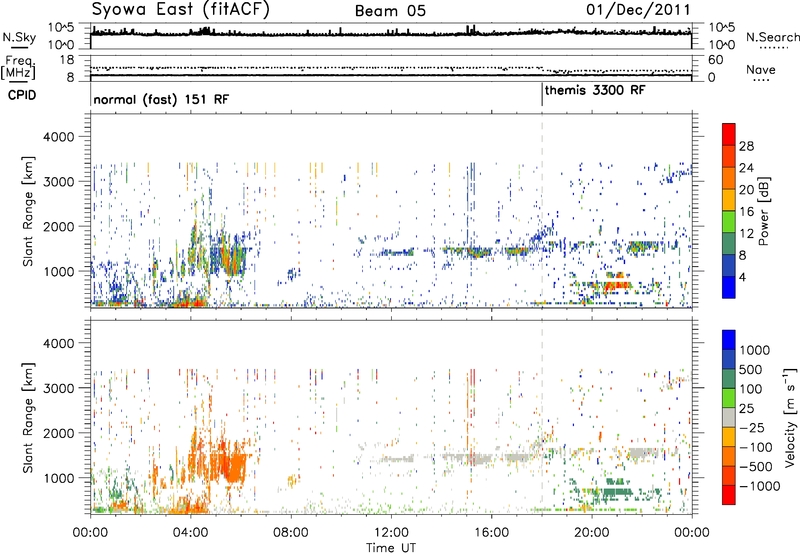Click the '1000' tick on Velocity colorbar
800x554 pixels.
point(755,350)
